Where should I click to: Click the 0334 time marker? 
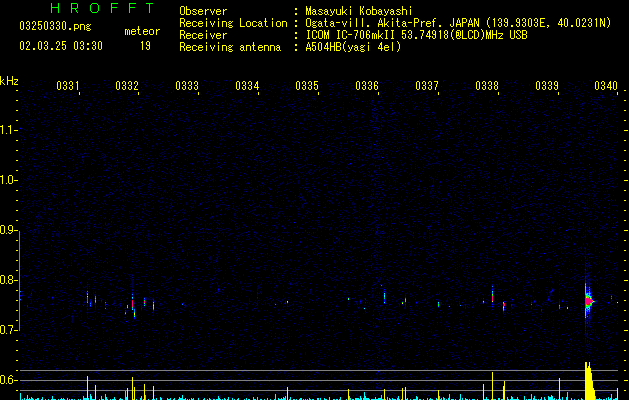[x=247, y=86]
